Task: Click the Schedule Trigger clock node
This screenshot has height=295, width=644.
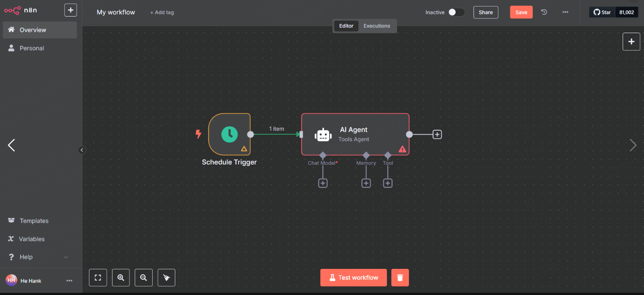Action: coord(229,134)
